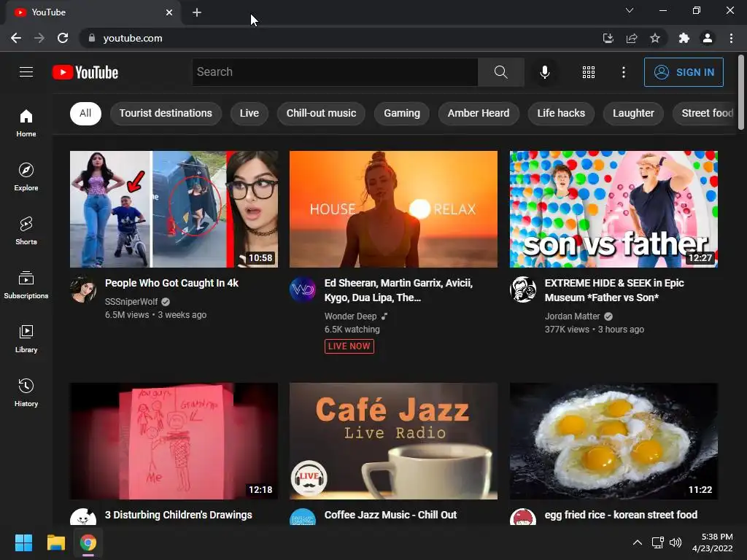This screenshot has width=747, height=560.
Task: Select the Gaming filter chip
Action: tap(402, 113)
